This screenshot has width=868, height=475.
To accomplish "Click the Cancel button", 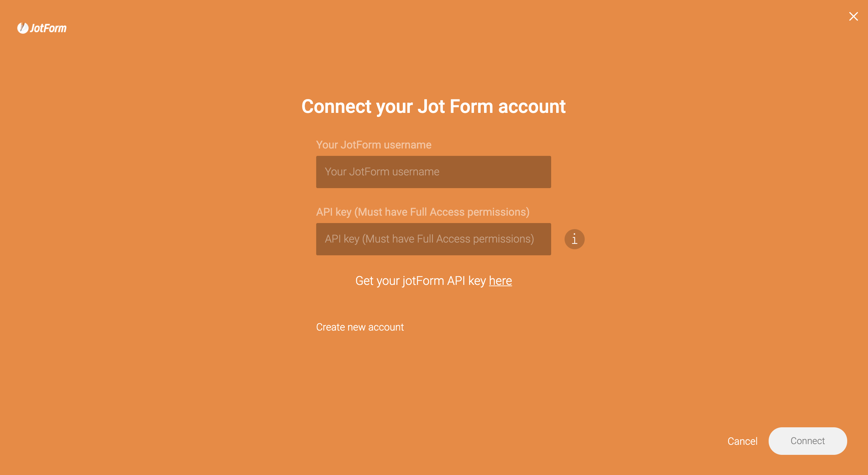I will pyautogui.click(x=742, y=441).
